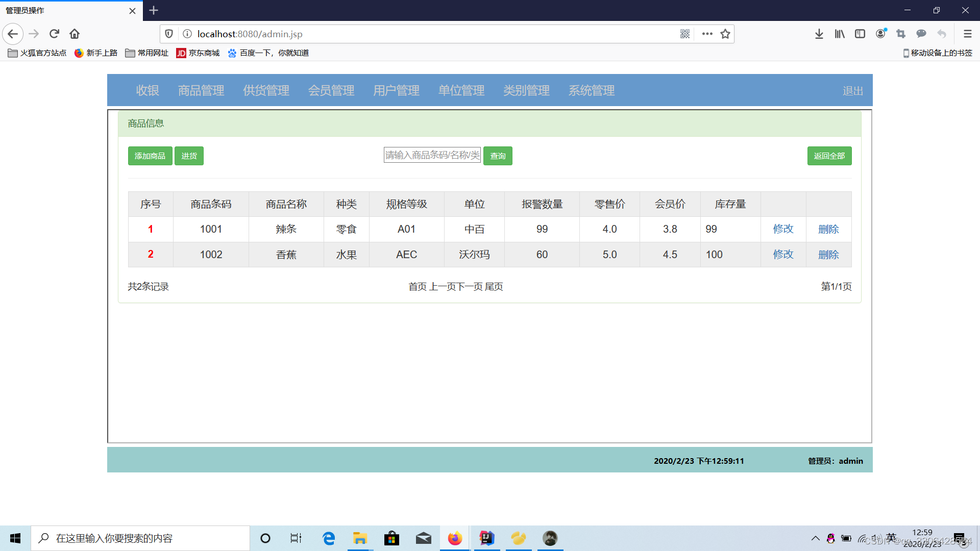This screenshot has width=980, height=551.
Task: Click the 进货 button
Action: [189, 156]
